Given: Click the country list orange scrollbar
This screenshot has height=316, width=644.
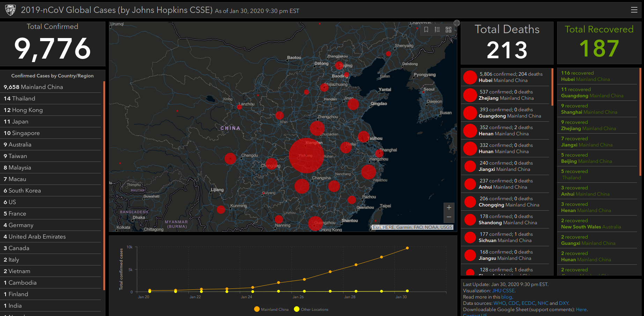Looking at the screenshot, I should coord(104,185).
